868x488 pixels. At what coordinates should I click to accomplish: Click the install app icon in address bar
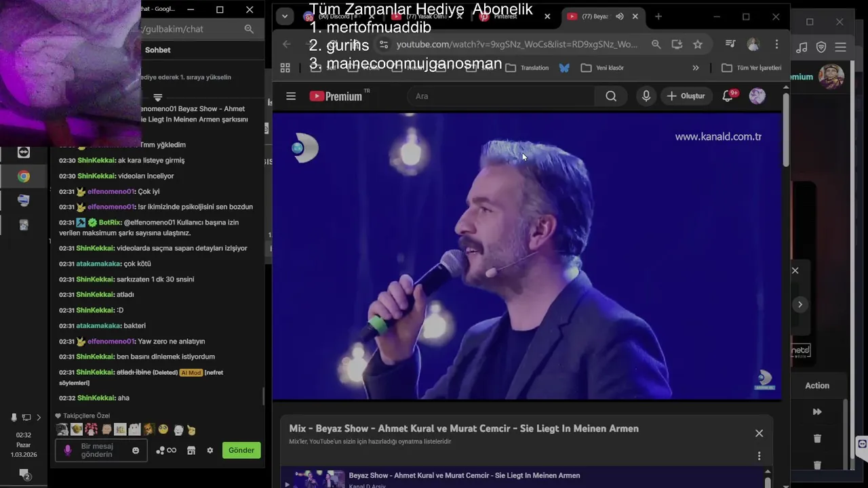[x=677, y=44]
